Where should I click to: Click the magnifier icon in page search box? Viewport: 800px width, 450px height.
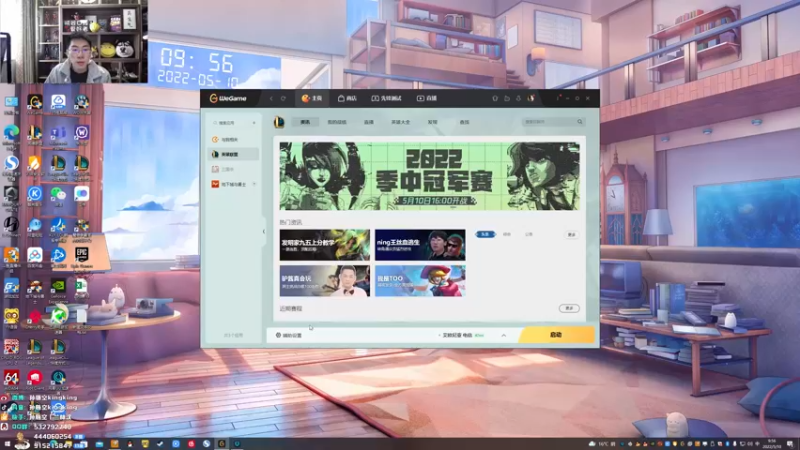(580, 122)
